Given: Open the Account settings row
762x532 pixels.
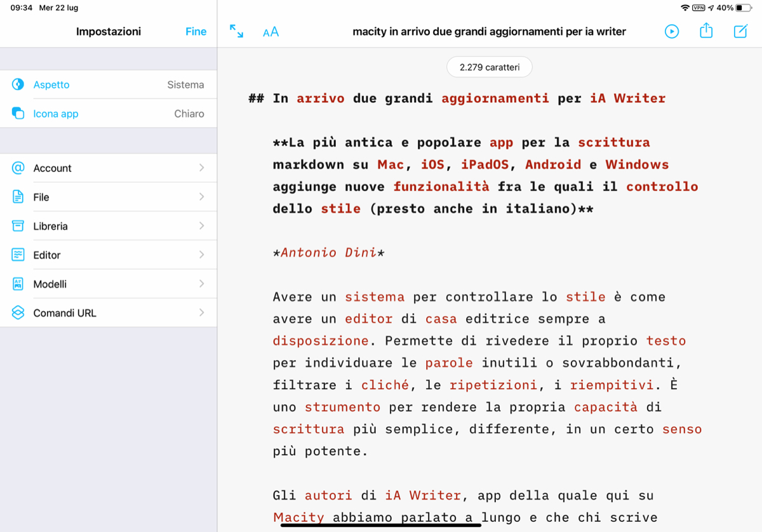Looking at the screenshot, I should click(108, 168).
